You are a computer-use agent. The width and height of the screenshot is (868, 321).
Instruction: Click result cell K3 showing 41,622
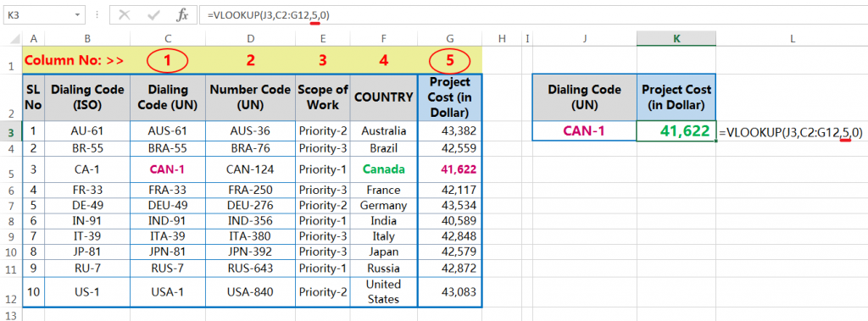676,131
